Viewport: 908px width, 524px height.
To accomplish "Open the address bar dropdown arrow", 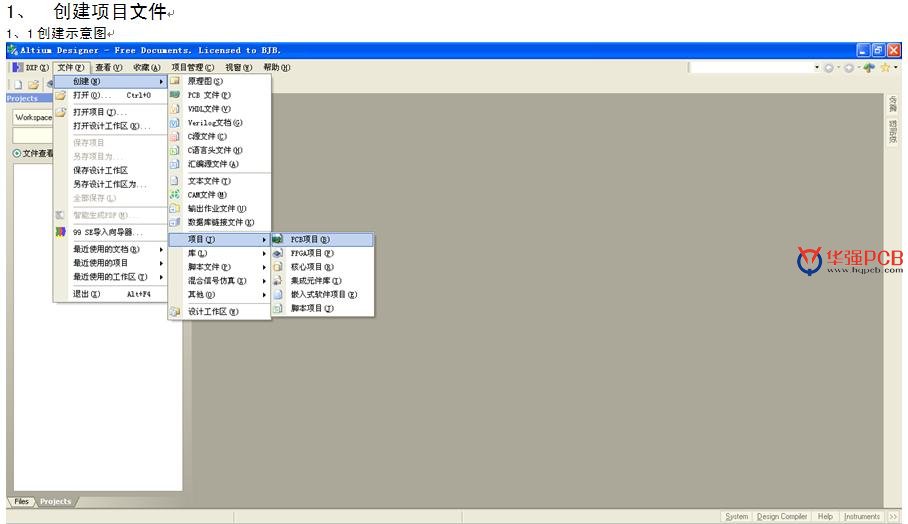I will (x=816, y=67).
